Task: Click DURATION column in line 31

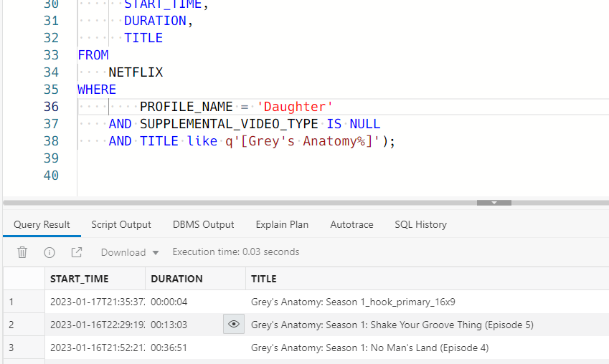Action: [x=155, y=21]
